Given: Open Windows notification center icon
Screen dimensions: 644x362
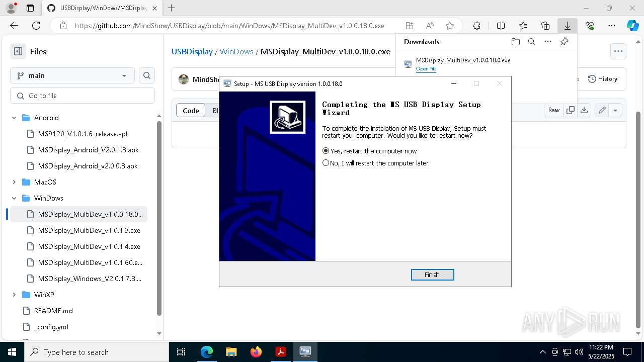Looking at the screenshot, I should tap(627, 352).
